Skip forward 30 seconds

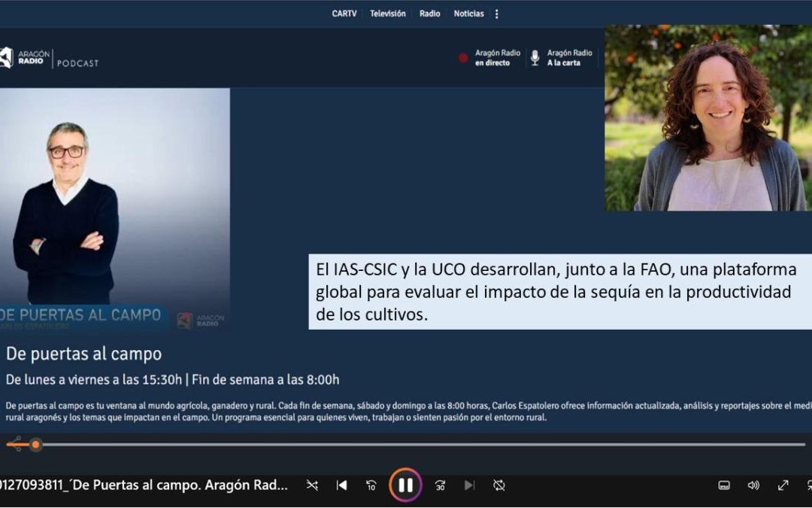(x=440, y=485)
